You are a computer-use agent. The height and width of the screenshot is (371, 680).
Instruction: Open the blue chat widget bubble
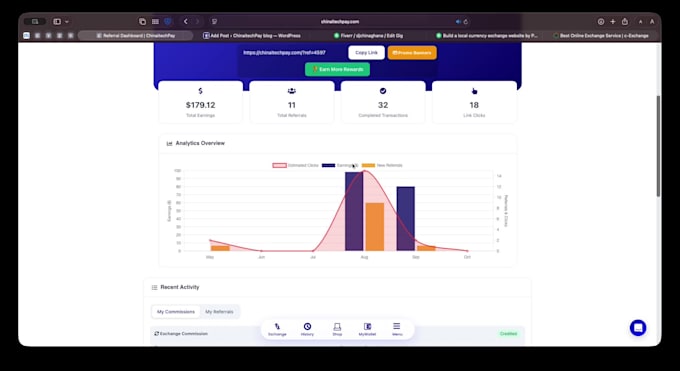click(x=638, y=328)
